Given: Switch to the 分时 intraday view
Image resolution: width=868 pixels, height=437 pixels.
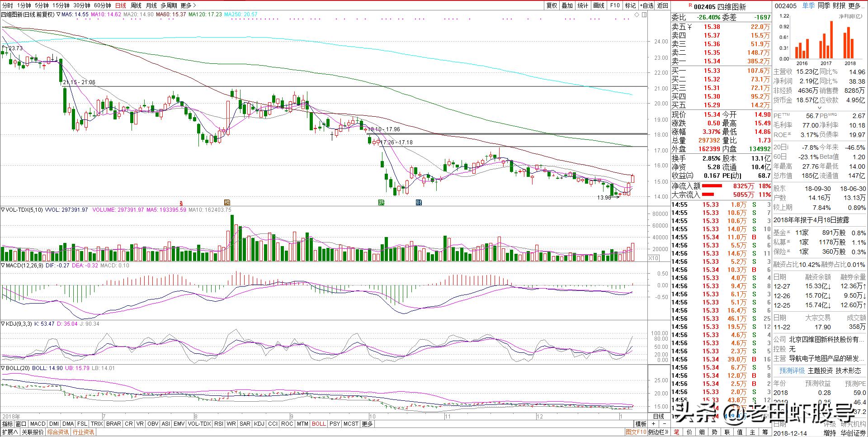Looking at the screenshot, I should (8, 5).
